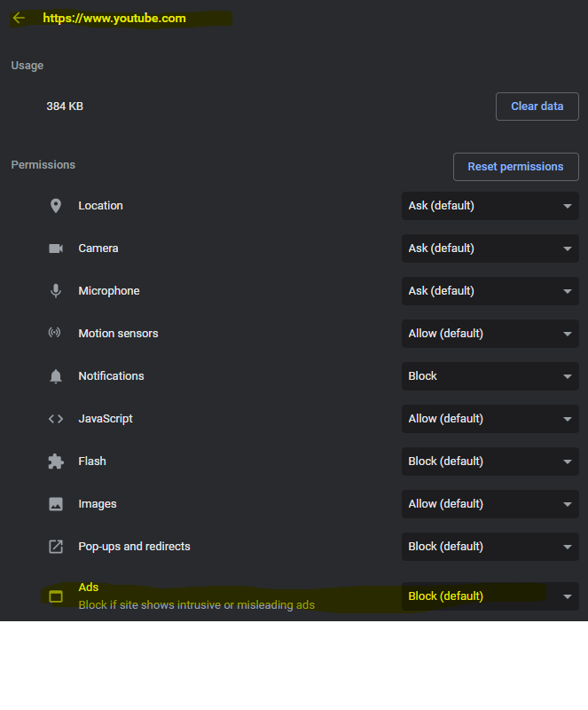Go back using the arrow beside youtube.com
Image resolution: width=588 pixels, height=710 pixels.
[x=19, y=18]
